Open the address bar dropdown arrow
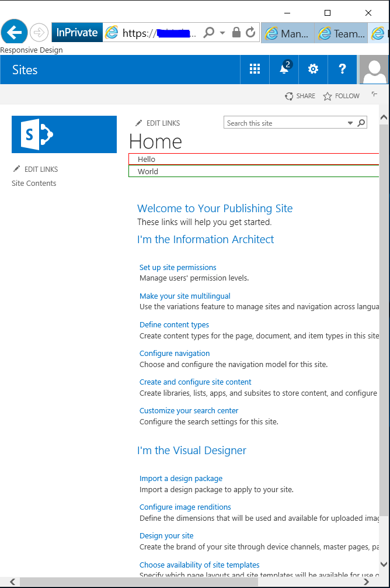This screenshot has height=588, width=390. pyautogui.click(x=222, y=33)
